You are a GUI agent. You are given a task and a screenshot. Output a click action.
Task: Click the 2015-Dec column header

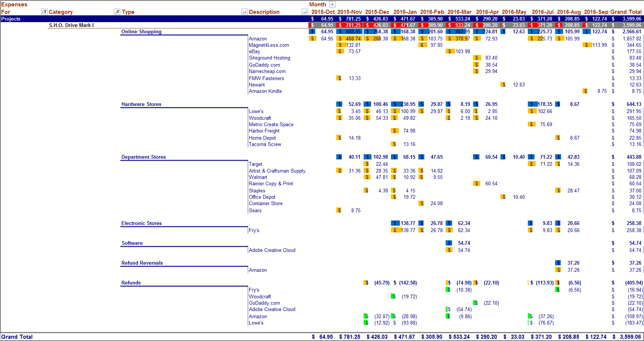pos(377,12)
